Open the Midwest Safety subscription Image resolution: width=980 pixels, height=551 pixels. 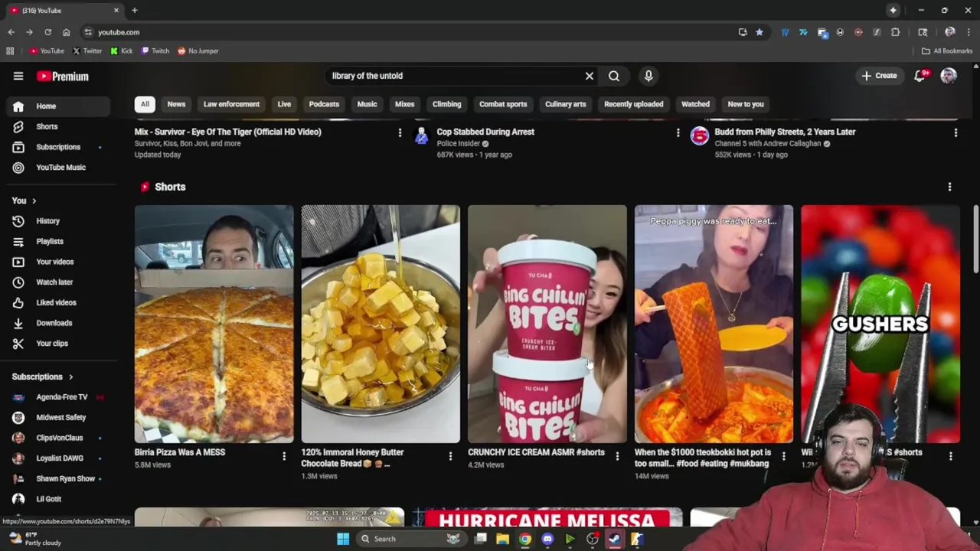click(x=60, y=417)
